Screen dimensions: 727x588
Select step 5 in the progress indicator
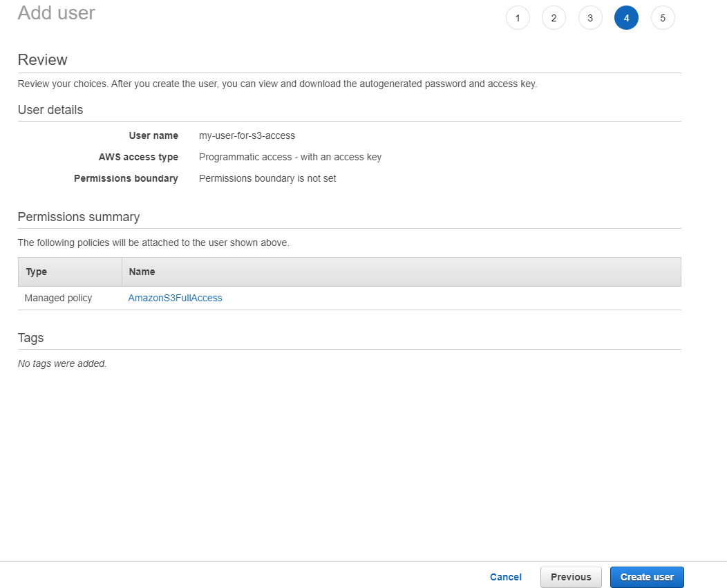click(x=663, y=17)
